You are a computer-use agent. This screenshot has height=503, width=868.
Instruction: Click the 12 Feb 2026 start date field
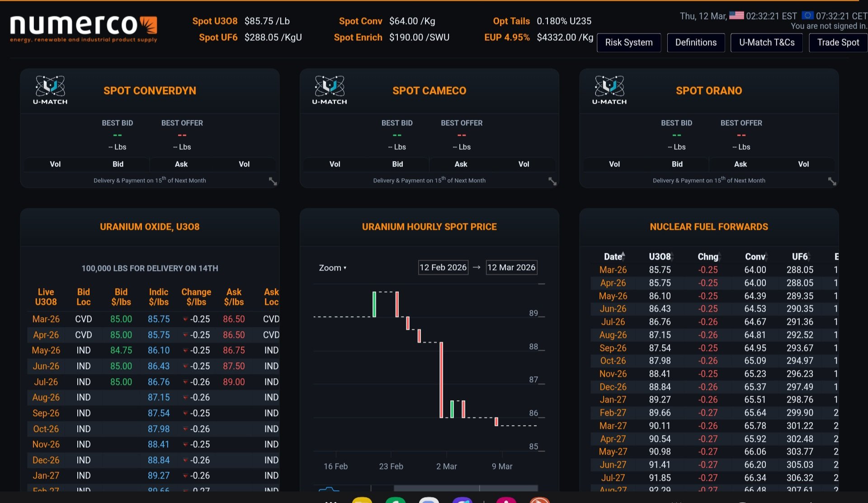pyautogui.click(x=443, y=267)
